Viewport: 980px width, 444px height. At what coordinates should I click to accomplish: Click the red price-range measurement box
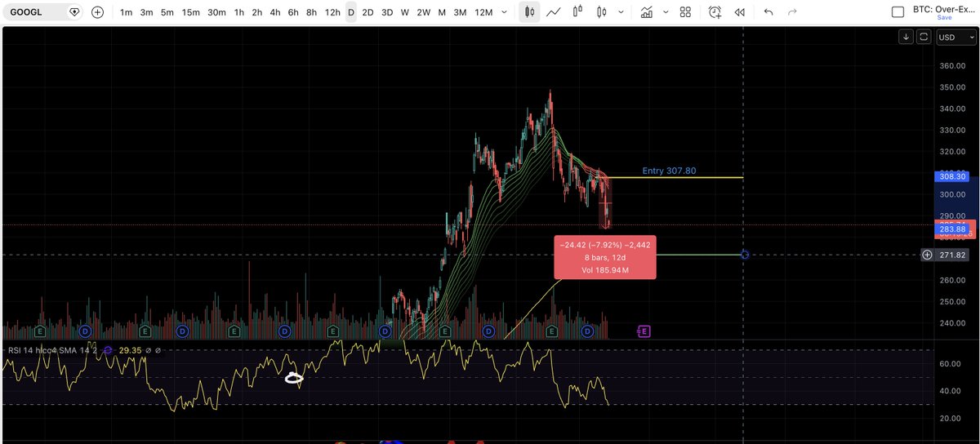(x=604, y=256)
